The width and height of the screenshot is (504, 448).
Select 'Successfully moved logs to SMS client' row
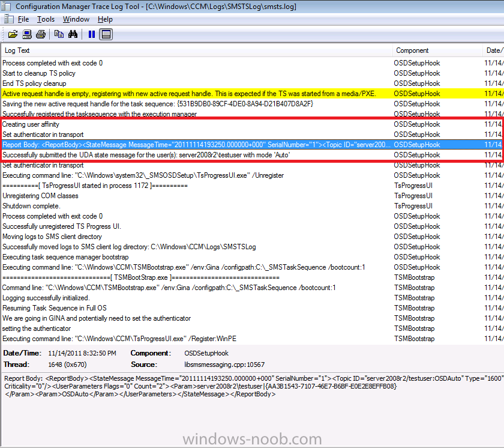(252, 247)
